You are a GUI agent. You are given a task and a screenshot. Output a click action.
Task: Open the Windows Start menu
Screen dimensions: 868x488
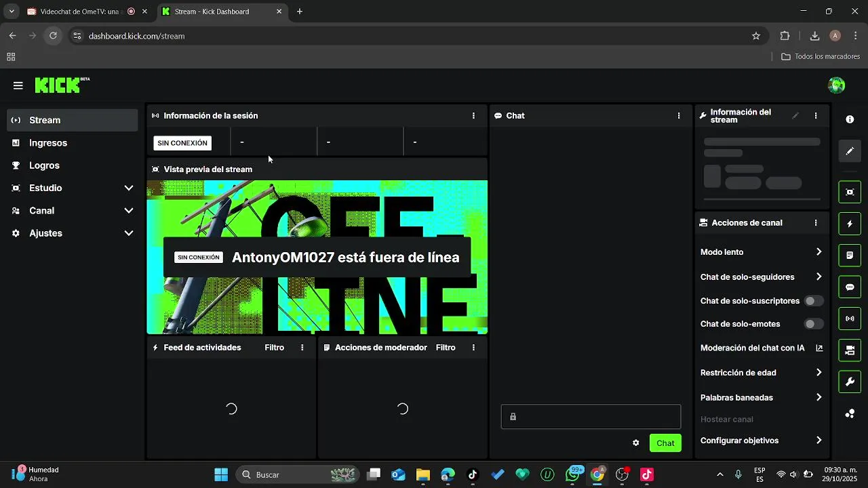[221, 474]
